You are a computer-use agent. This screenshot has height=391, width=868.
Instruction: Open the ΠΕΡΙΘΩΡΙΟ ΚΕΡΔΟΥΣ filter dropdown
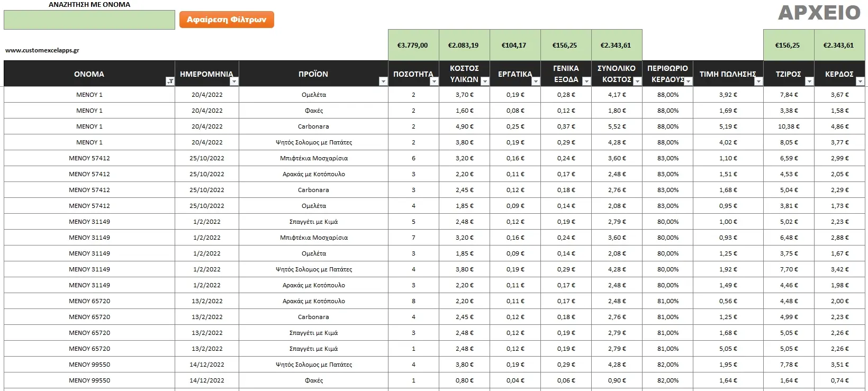pyautogui.click(x=688, y=81)
